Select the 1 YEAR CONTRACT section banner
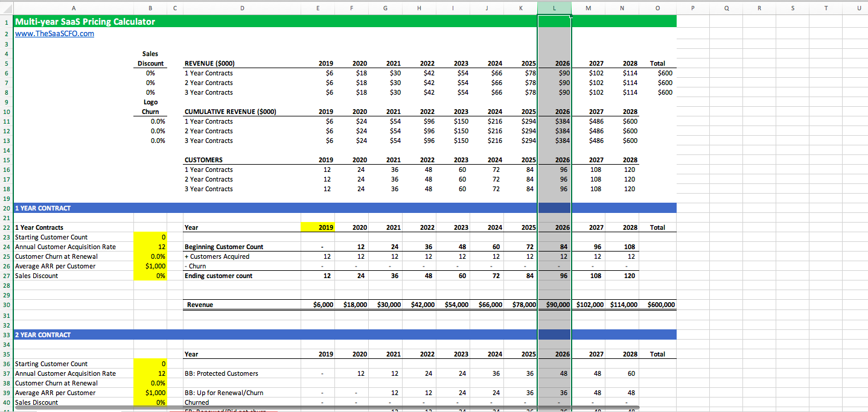This screenshot has height=412, width=868. 345,208
